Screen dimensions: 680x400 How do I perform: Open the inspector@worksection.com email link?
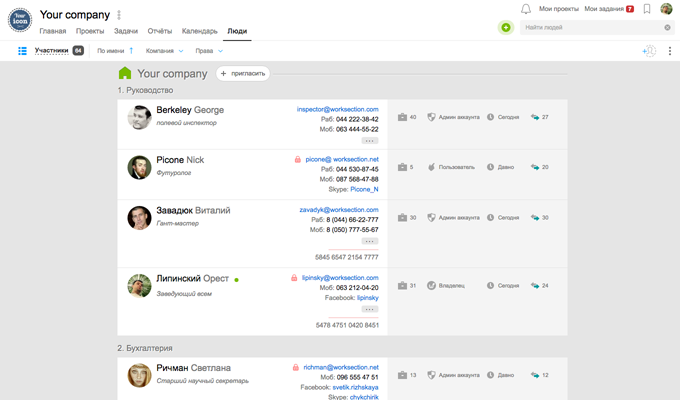pyautogui.click(x=337, y=109)
